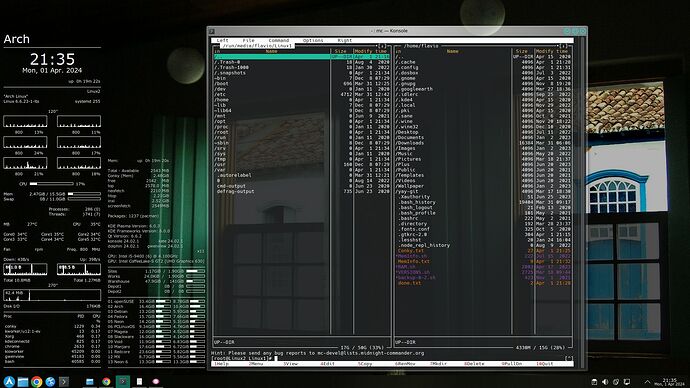Open the Command menu in Midnight Commander
The height and width of the screenshot is (388, 690).
coord(279,40)
